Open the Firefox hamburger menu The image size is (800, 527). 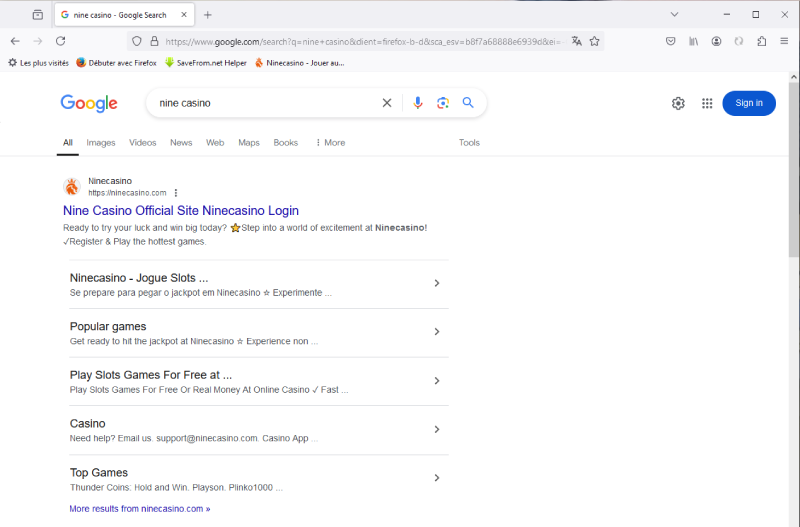click(783, 41)
